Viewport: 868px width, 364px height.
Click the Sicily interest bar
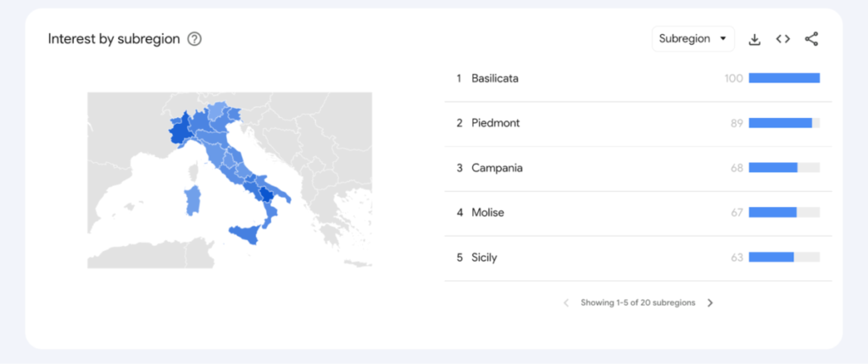click(x=771, y=257)
